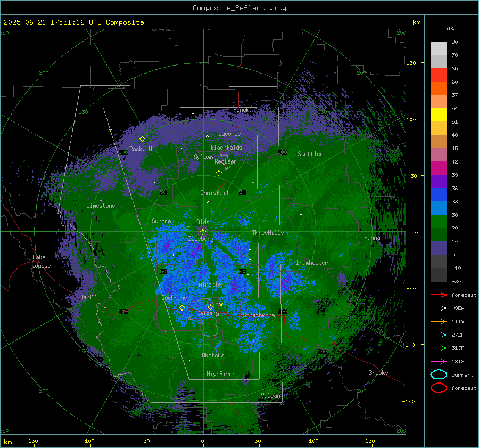479x448 pixels.
Task: Select the Didsbury label
Action: pos(201,239)
